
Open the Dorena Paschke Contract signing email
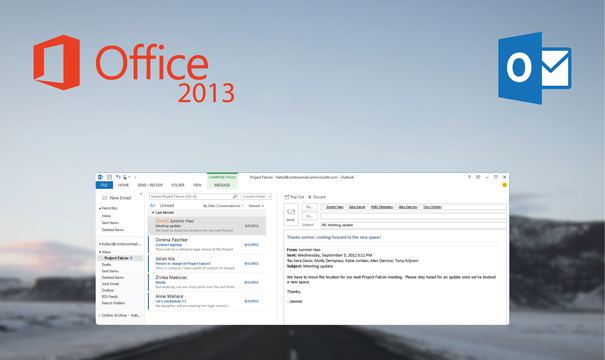coord(207,245)
